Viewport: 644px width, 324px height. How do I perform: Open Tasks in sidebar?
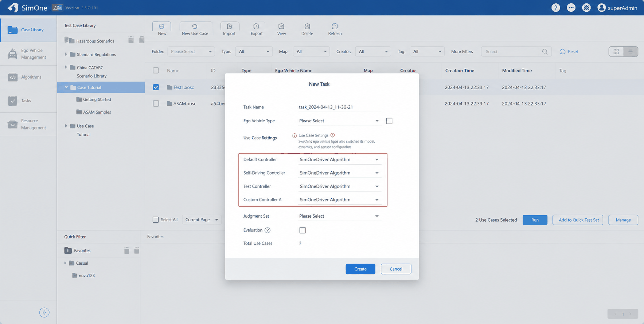tap(28, 100)
